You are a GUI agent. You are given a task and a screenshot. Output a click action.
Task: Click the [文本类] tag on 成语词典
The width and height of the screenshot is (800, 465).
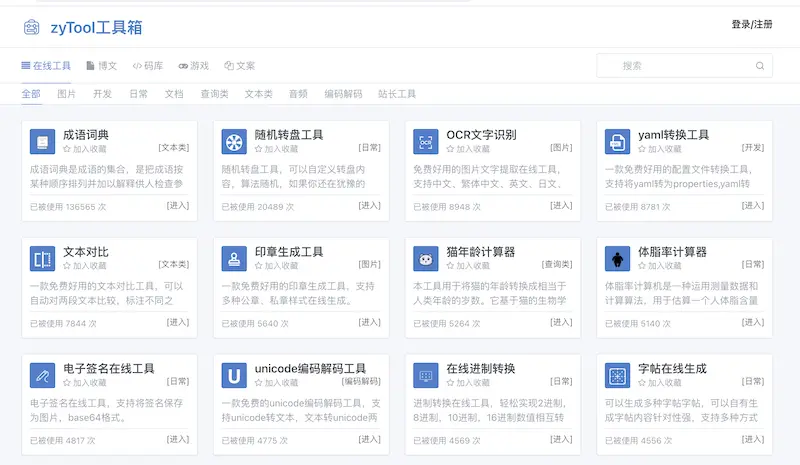[x=174, y=148]
